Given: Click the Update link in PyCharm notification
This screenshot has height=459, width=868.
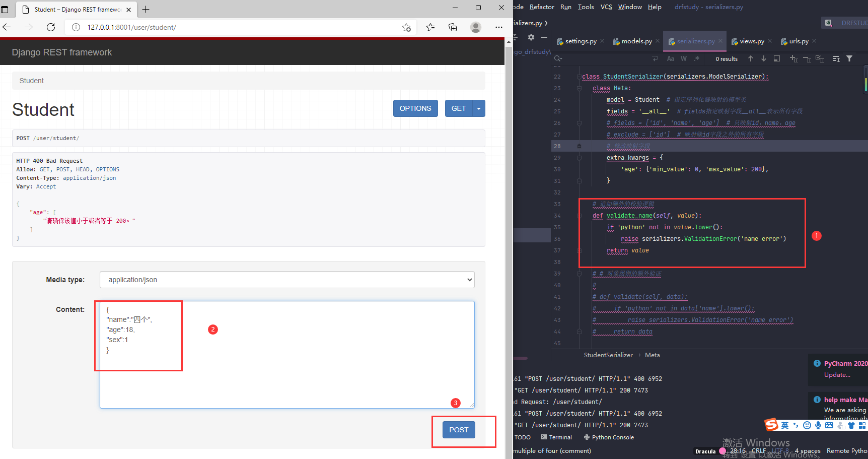Looking at the screenshot, I should pos(837,375).
